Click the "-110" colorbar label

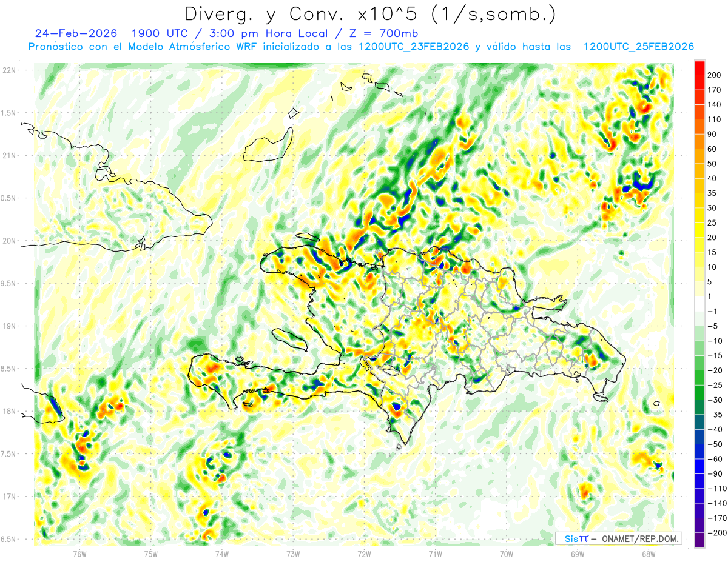(718, 489)
